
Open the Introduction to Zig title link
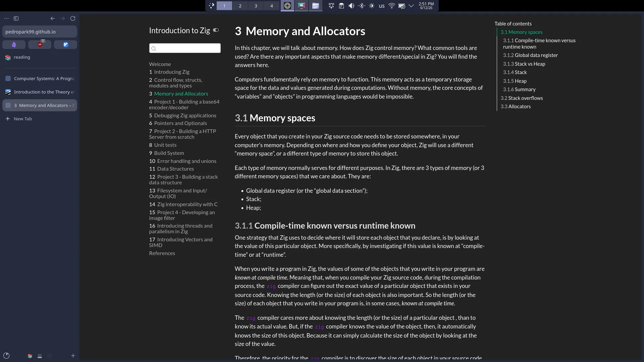click(179, 31)
